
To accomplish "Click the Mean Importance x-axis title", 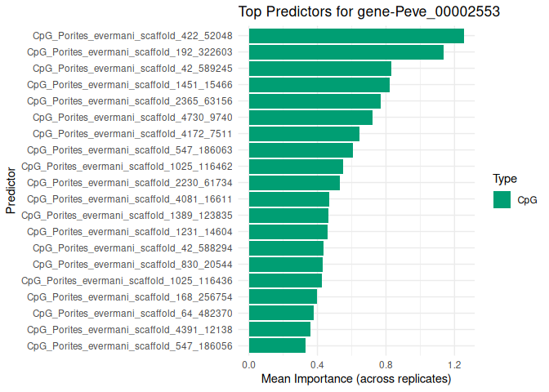I will [355, 379].
